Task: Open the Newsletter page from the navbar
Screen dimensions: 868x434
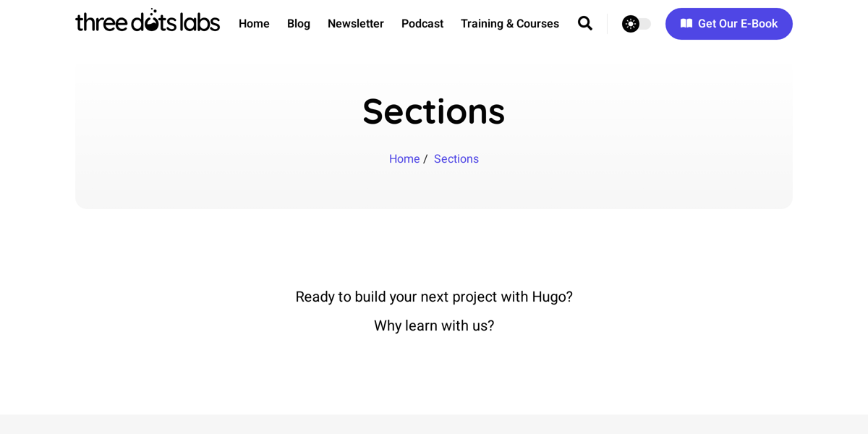Action: pos(356,23)
